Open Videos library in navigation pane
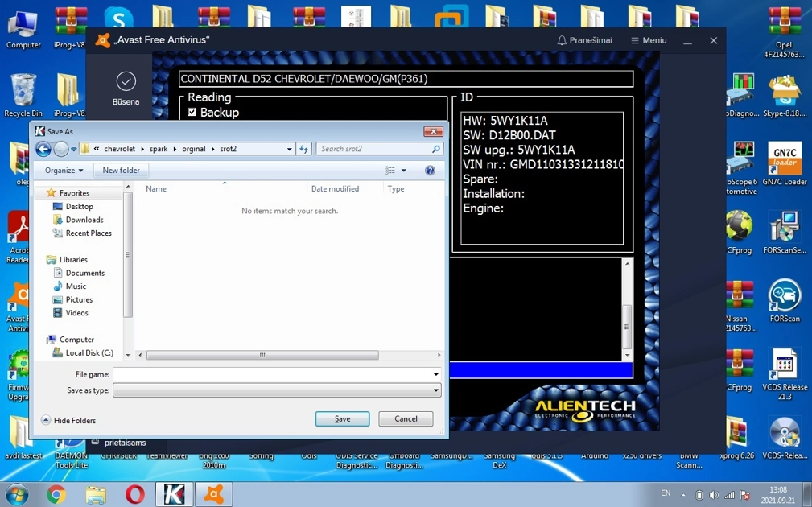This screenshot has height=507, width=812. (76, 313)
